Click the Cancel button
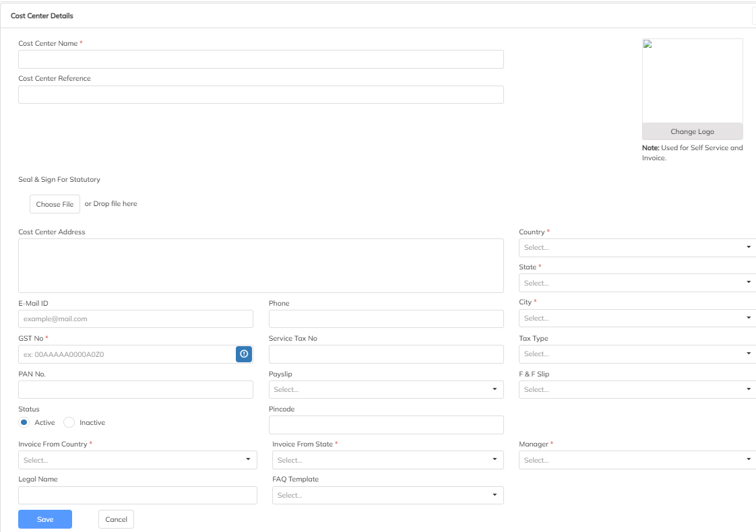The width and height of the screenshot is (756, 532). (116, 519)
